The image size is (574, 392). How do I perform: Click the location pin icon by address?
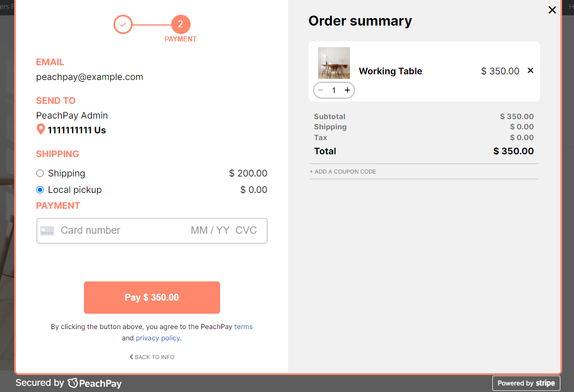click(41, 129)
